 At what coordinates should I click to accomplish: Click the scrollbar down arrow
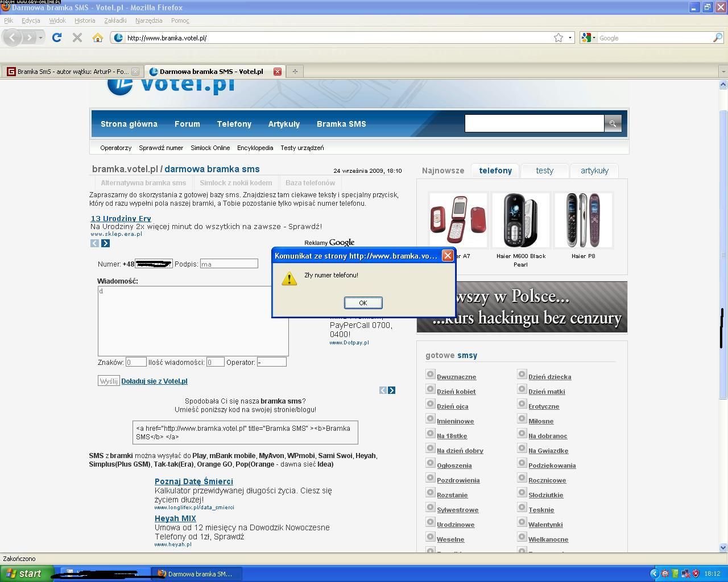coord(723,548)
